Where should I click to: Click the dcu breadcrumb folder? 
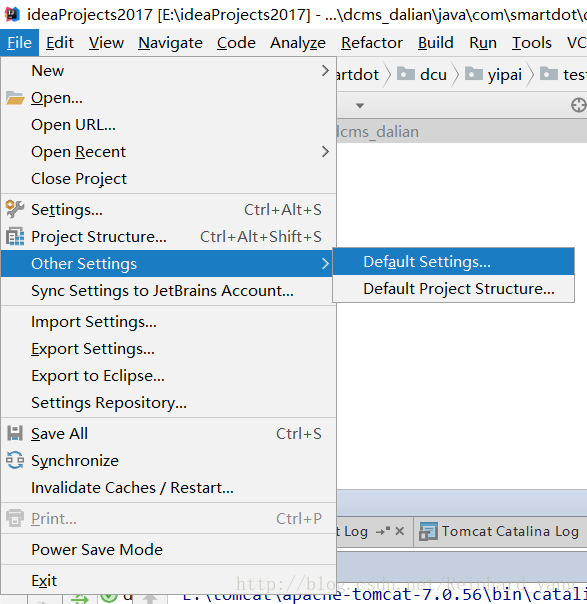click(x=422, y=74)
